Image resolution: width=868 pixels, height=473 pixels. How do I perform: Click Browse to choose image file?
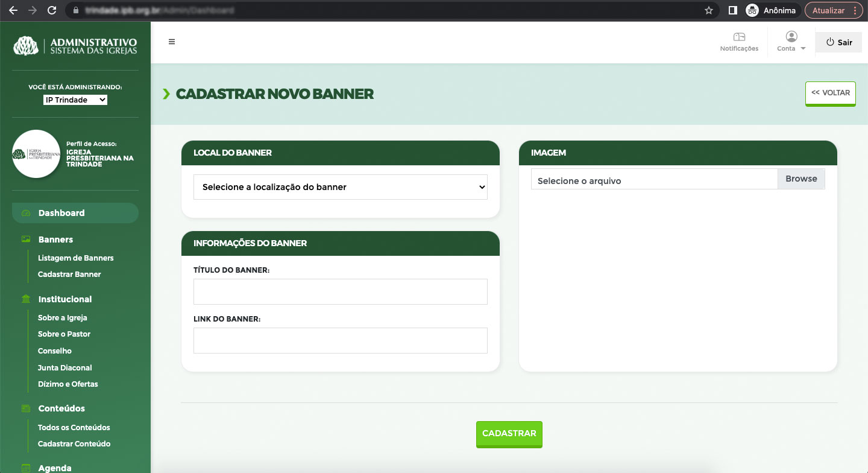[x=801, y=179]
